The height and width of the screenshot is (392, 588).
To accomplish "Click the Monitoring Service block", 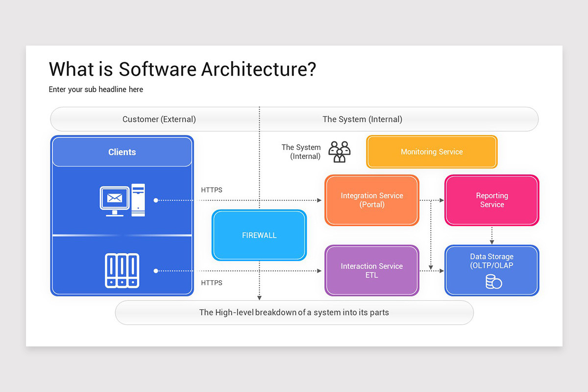I will pyautogui.click(x=431, y=152).
